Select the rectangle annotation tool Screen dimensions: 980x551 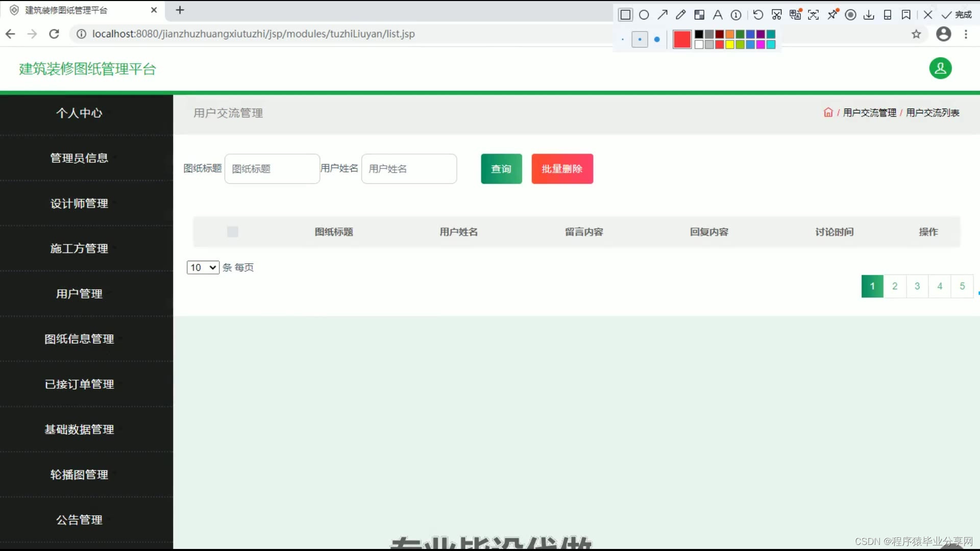point(625,15)
